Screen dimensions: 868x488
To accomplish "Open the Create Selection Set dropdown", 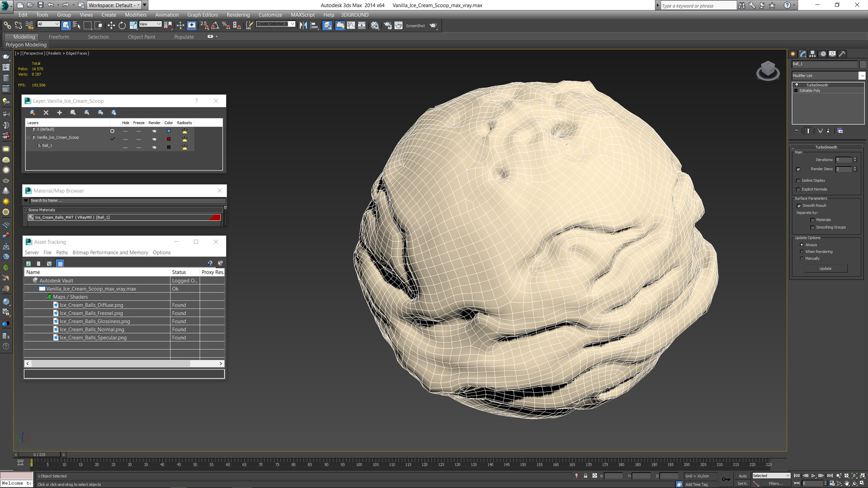I will [x=292, y=24].
